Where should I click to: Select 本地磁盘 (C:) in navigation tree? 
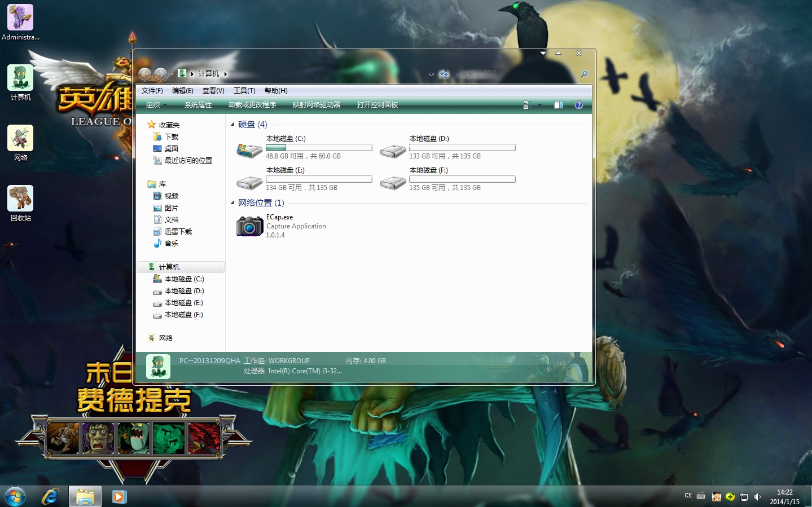click(x=178, y=279)
